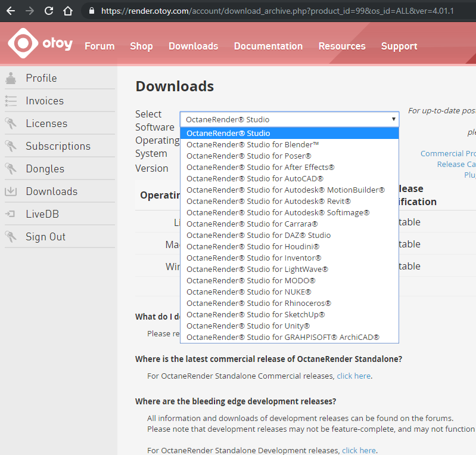This screenshot has width=476, height=455.
Task: Click the key icon beside Subscriptions
Action: [x=11, y=146]
